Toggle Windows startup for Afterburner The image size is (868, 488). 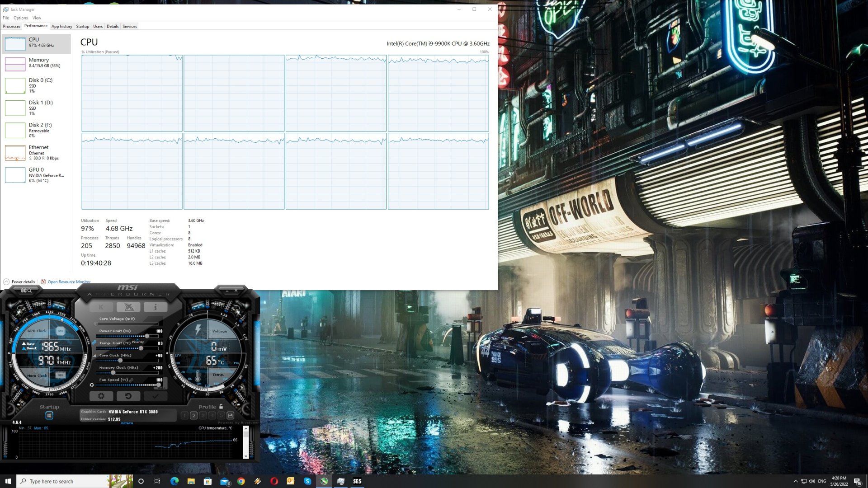[x=49, y=414]
